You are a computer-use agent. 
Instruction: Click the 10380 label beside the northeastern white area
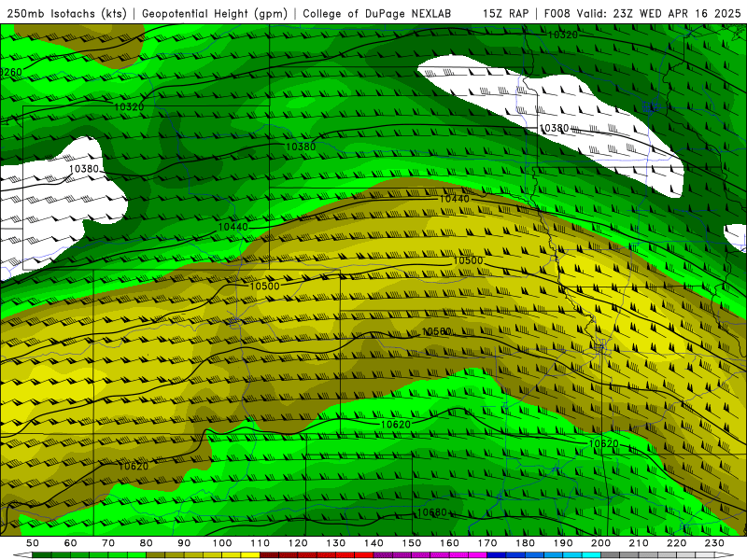click(554, 129)
